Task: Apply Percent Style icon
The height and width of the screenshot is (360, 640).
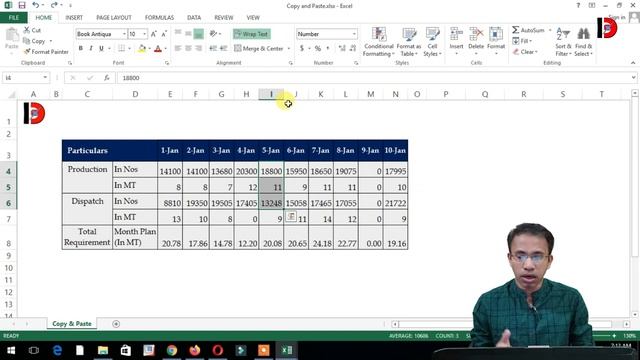Action: pyautogui.click(x=318, y=49)
